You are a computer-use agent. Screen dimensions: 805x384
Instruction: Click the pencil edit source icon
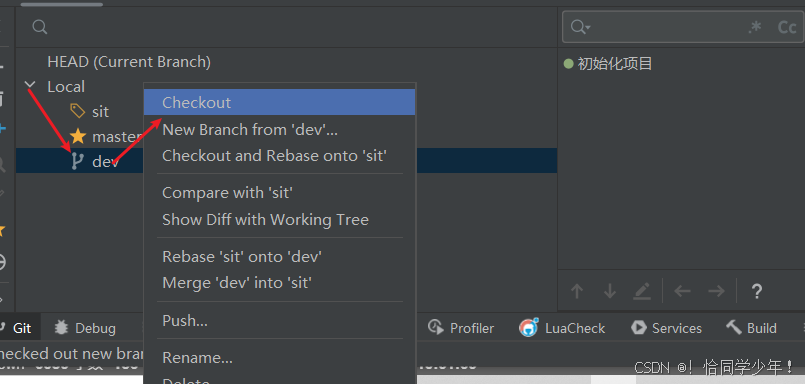pyautogui.click(x=642, y=291)
